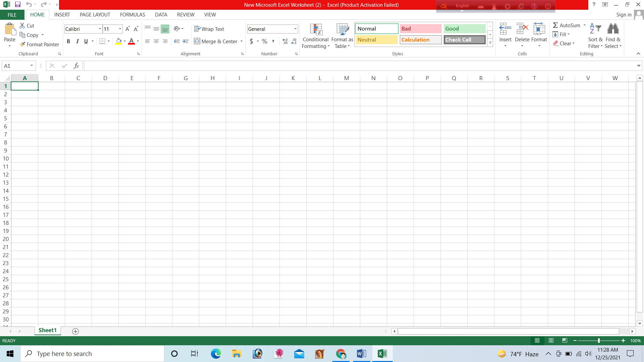Switch to the INSERT tab
Viewport: 644px width, 362px height.
[62, 15]
